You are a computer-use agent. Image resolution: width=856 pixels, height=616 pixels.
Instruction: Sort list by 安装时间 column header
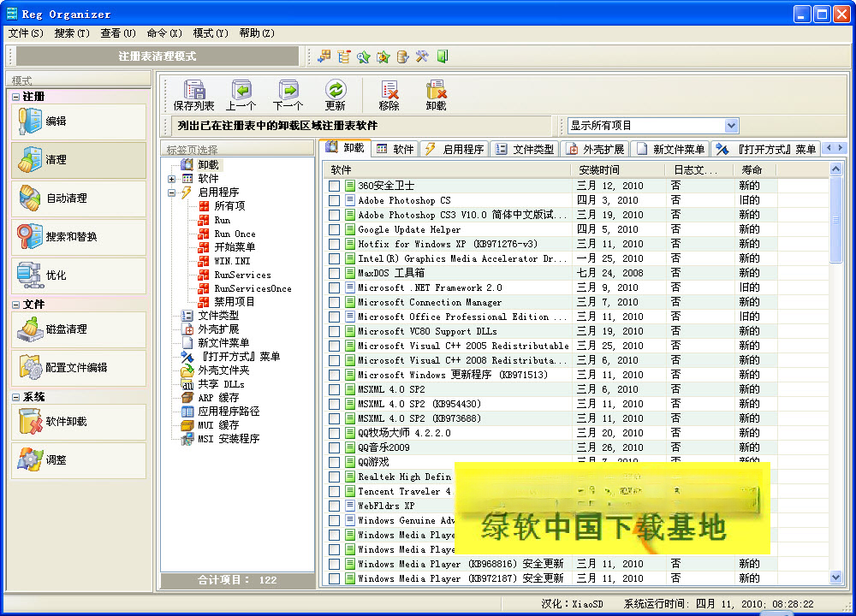[619, 170]
